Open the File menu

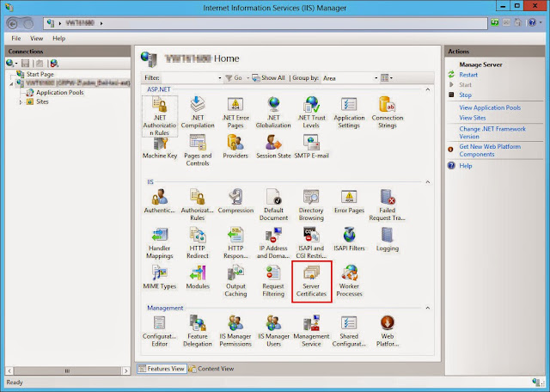pos(16,38)
